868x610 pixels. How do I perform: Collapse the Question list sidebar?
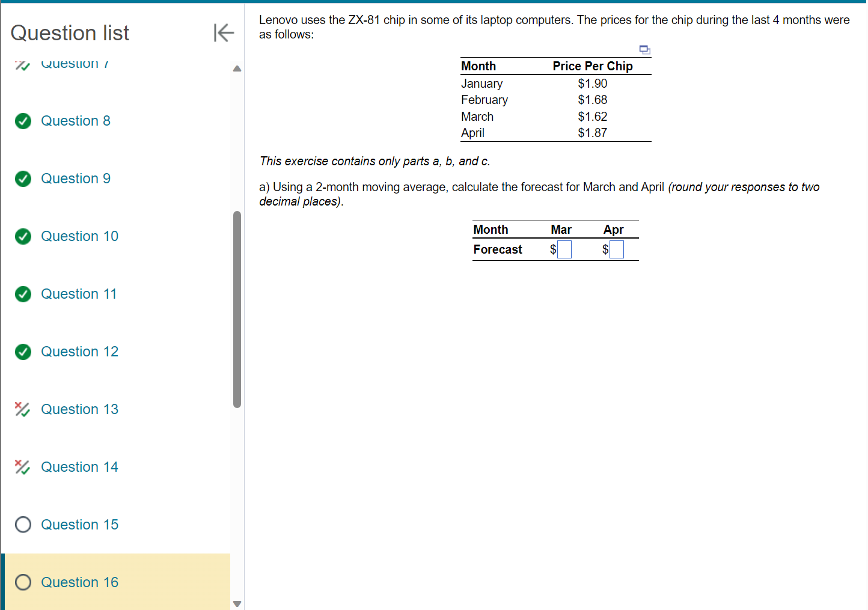coord(222,33)
